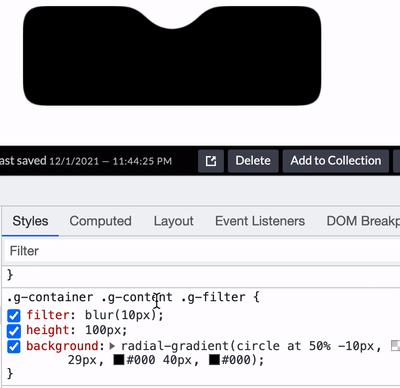The image size is (400, 388).
Task: Uncheck the height property checkbox
Action: pos(14,331)
